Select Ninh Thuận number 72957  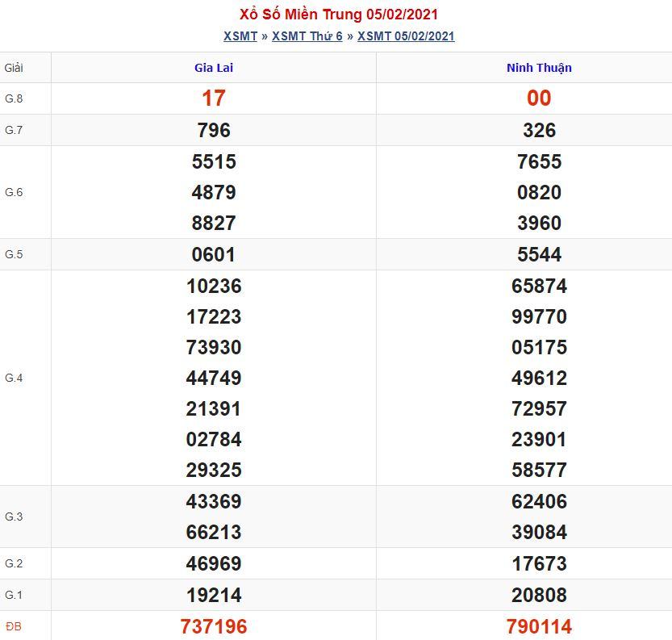coord(539,409)
